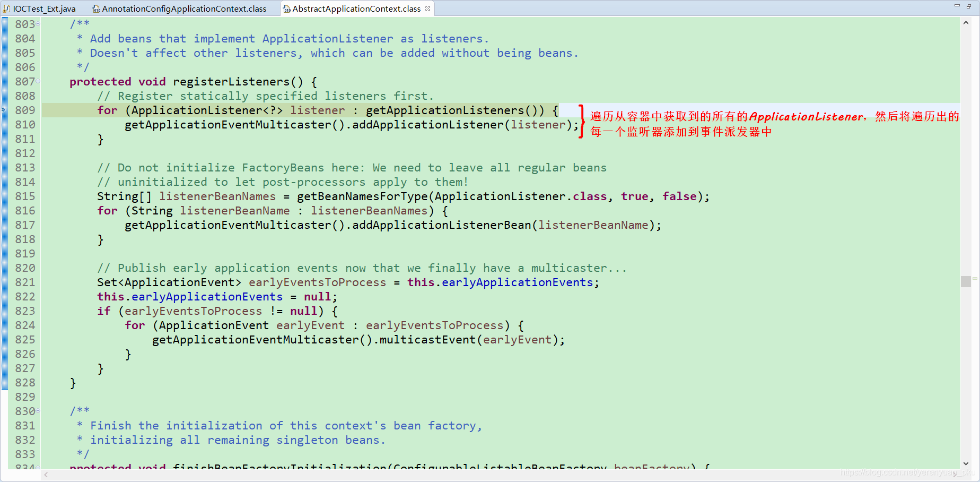This screenshot has height=482, width=980.
Task: Click the vertical scrollbar down arrow
Action: (966, 463)
